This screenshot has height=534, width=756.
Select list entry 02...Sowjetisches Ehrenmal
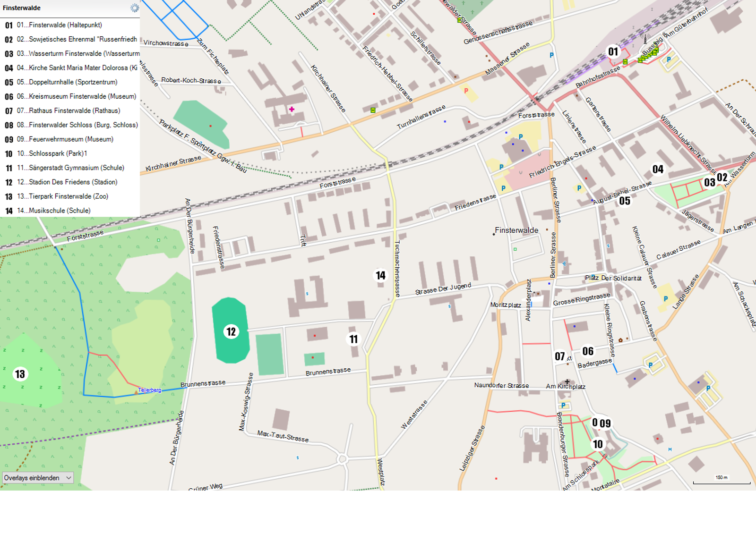(x=70, y=39)
